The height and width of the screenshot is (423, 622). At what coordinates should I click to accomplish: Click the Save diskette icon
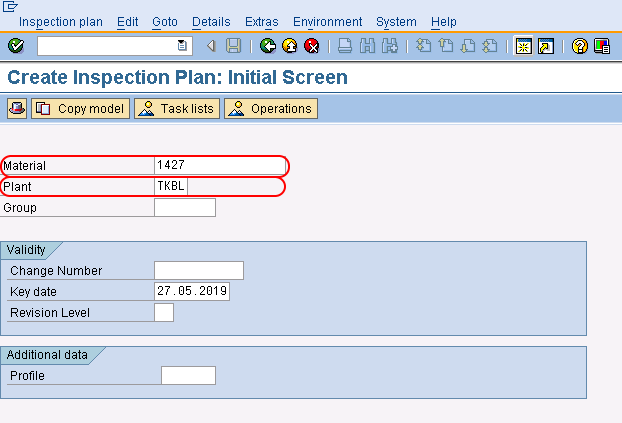pyautogui.click(x=233, y=46)
